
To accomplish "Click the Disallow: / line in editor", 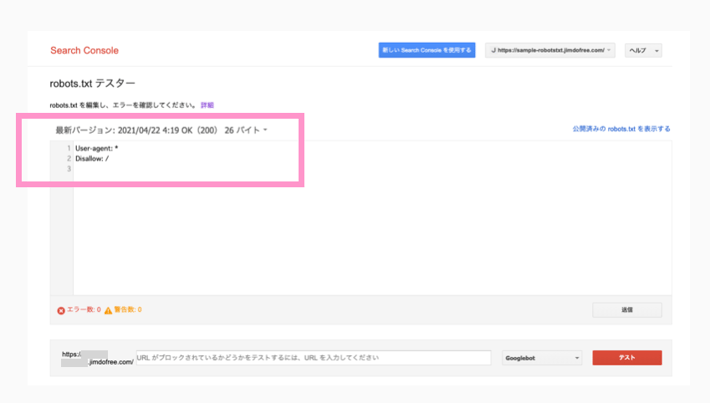I will coord(92,158).
